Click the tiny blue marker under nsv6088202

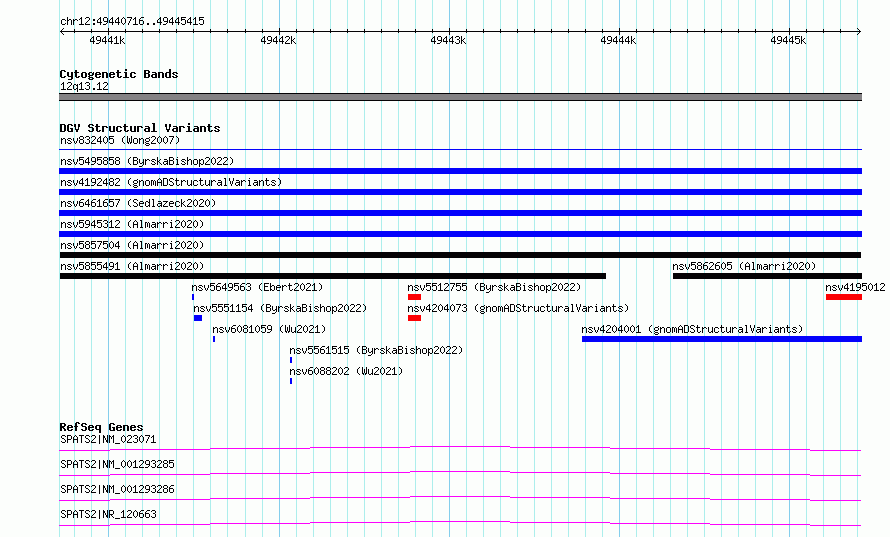pos(291,381)
